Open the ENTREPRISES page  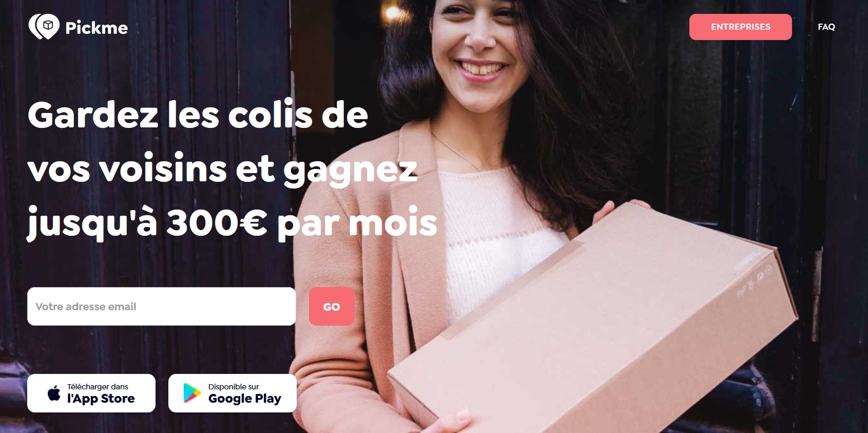740,27
